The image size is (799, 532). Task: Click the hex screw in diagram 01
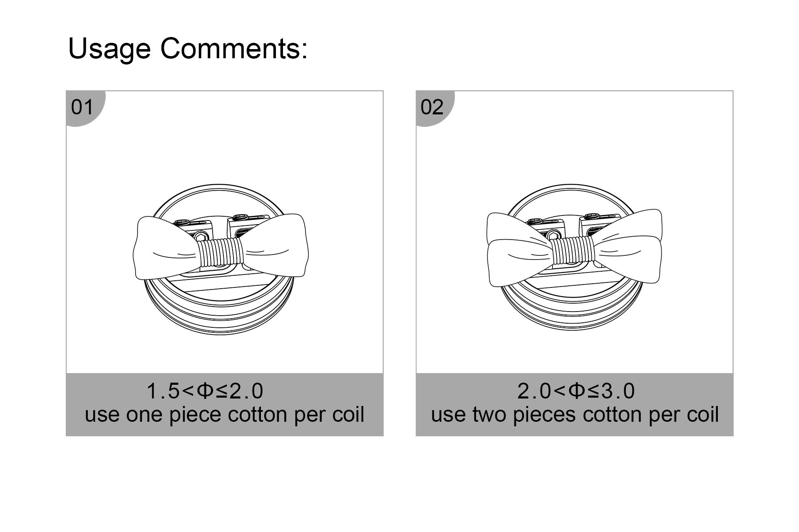(x=201, y=237)
